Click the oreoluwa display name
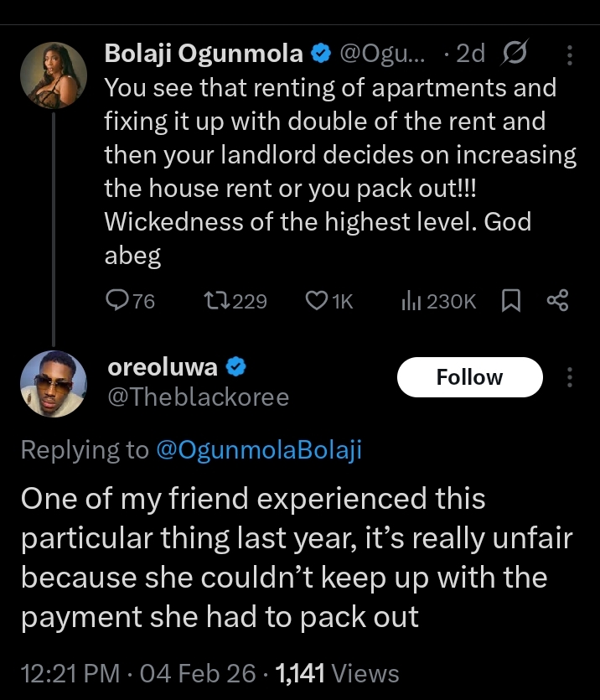Screen dimensions: 600x700 163,366
